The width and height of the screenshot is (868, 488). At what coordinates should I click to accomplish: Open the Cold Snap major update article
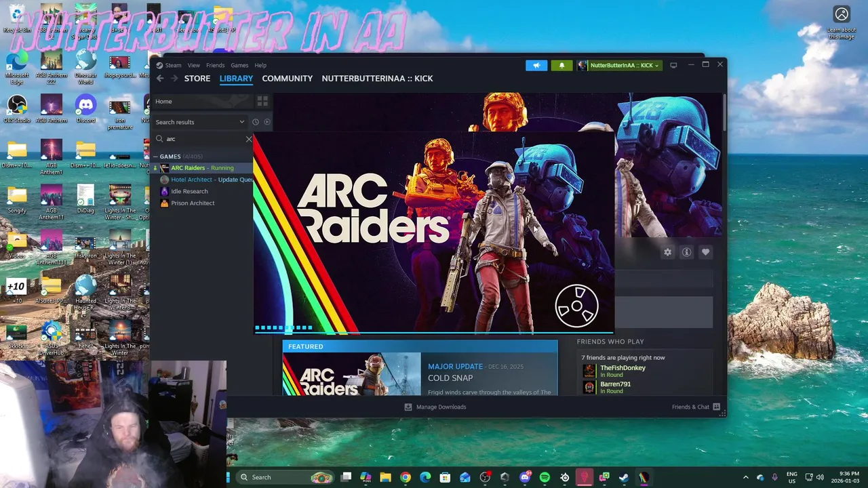coord(450,378)
